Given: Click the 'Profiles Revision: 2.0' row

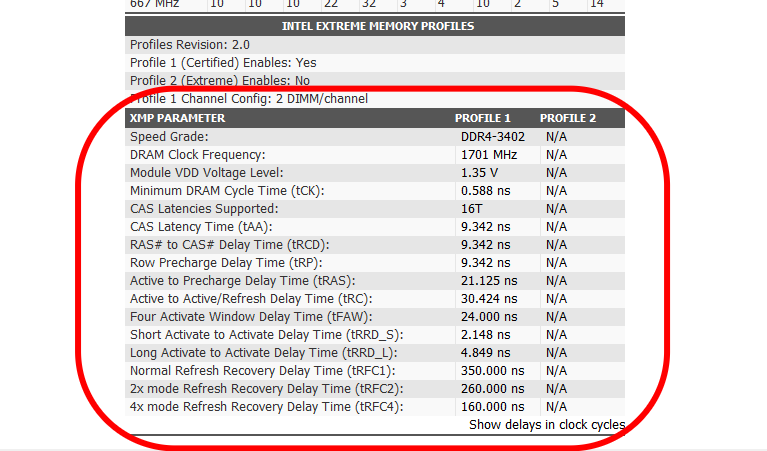Looking at the screenshot, I should (375, 45).
